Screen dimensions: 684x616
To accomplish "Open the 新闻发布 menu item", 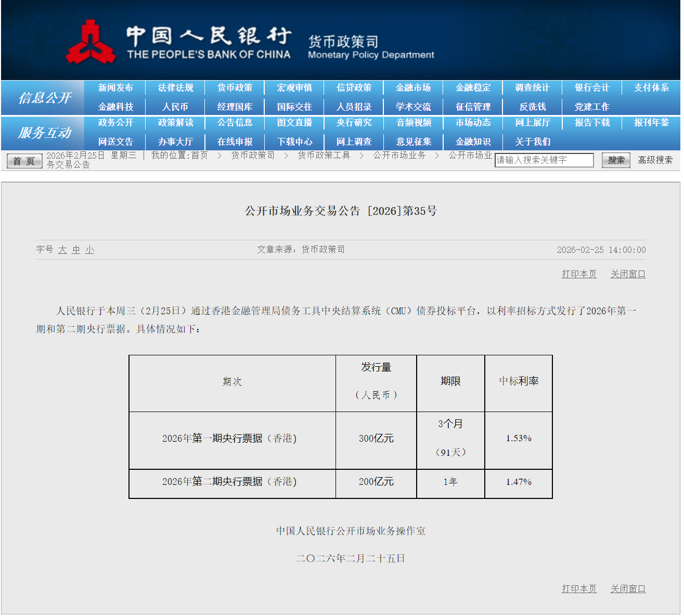I will point(115,88).
